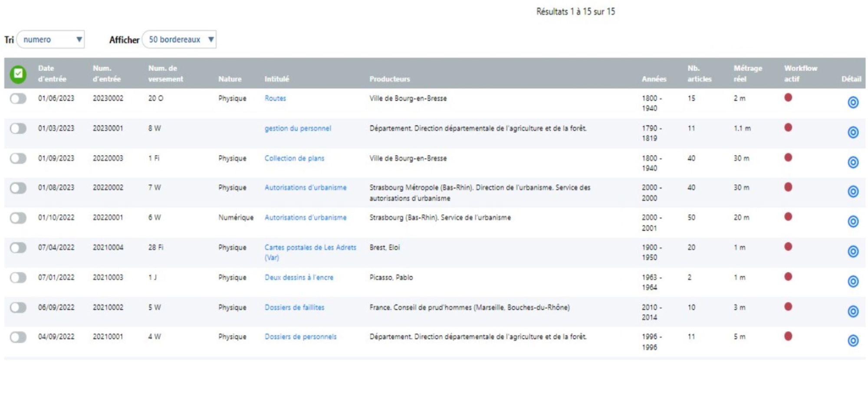Image resolution: width=868 pixels, height=412 pixels.
Task: Click the Années column header
Action: pos(654,79)
